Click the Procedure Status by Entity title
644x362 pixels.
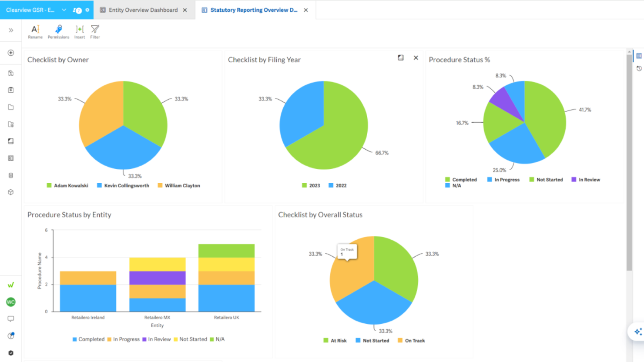[69, 215]
